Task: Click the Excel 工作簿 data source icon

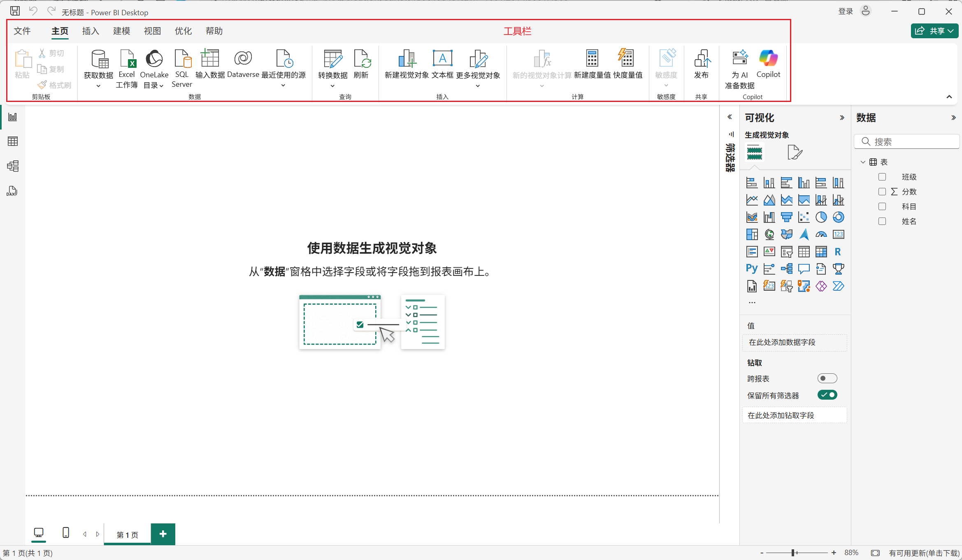Action: [127, 59]
